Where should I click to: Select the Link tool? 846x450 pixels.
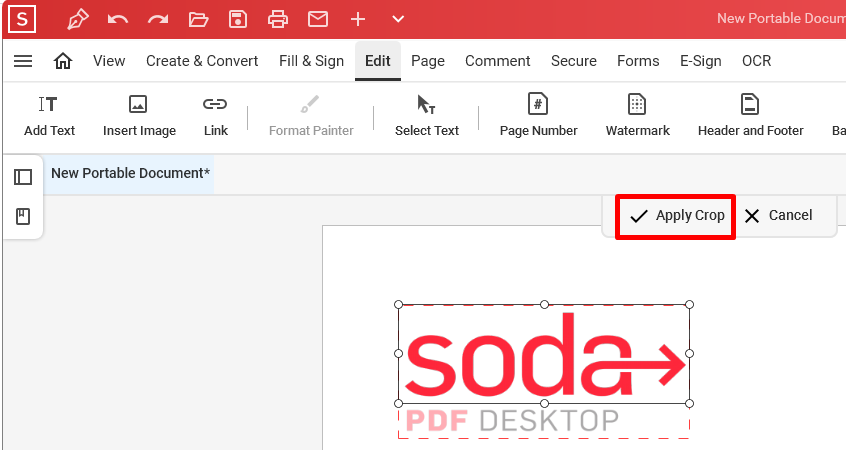[x=215, y=116]
